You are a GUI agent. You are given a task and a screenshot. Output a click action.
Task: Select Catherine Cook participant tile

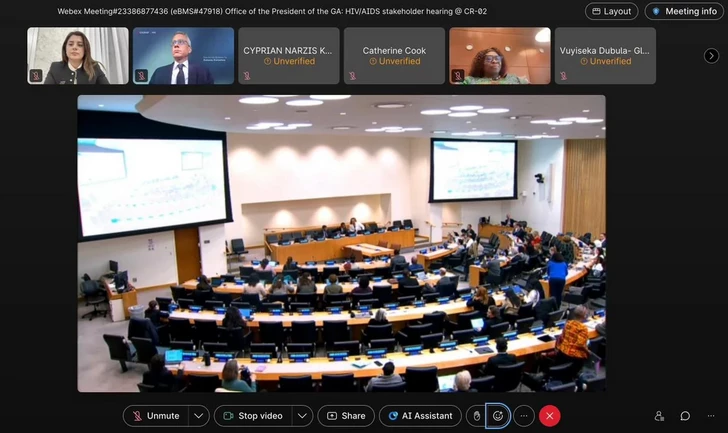click(x=394, y=56)
